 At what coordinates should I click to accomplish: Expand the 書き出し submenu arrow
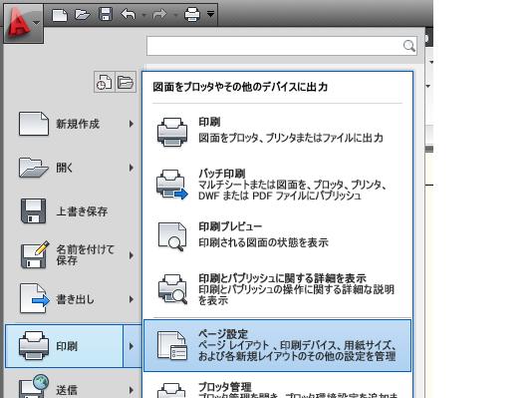coord(132,299)
